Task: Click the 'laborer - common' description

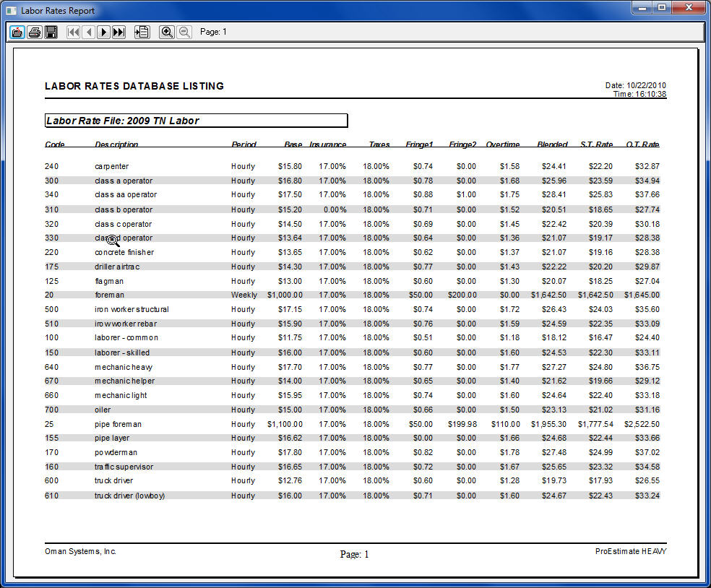Action: point(126,337)
